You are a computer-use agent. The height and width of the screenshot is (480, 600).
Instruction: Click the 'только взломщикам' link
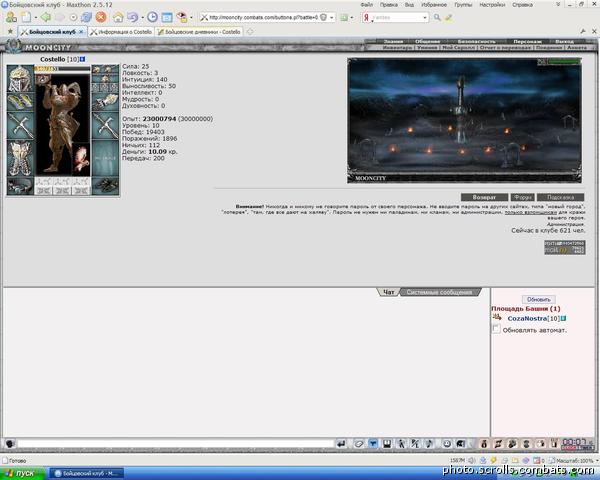point(530,212)
